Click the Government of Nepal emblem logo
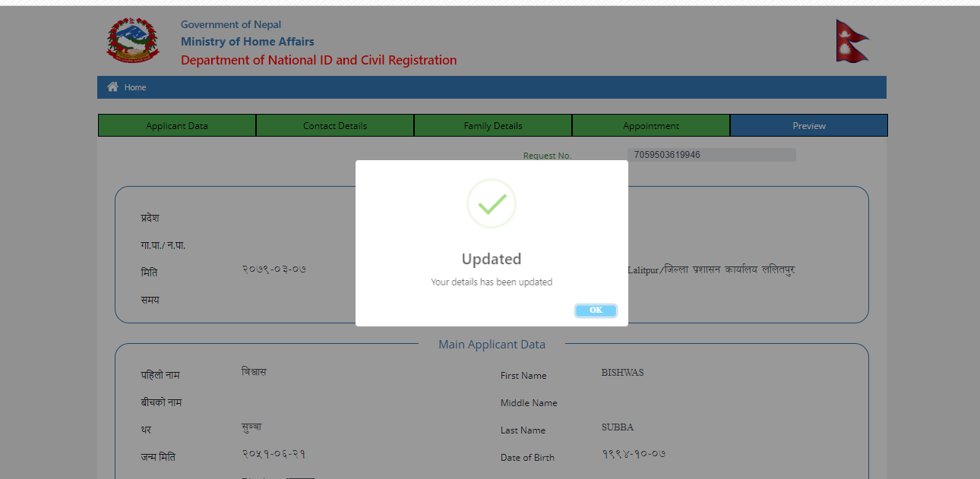980x479 pixels. (x=133, y=40)
